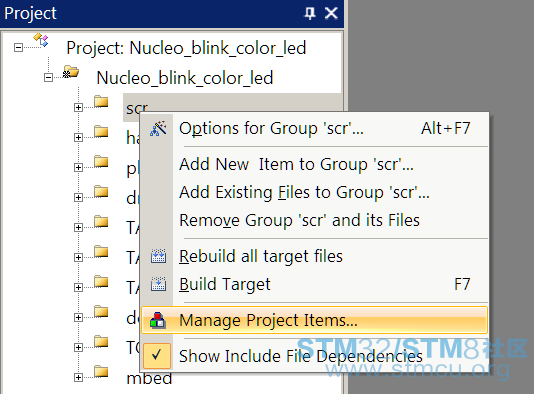This screenshot has width=534, height=394.
Task: Toggle Show Include File Dependencies checkmark
Action: pyautogui.click(x=157, y=356)
